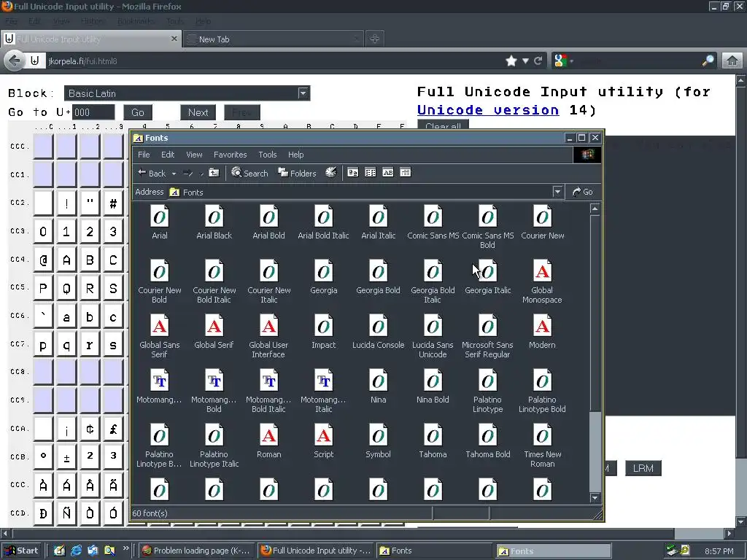Click the Fonts window vertical scrollbar thumb
The height and width of the screenshot is (560, 747).
595,451
